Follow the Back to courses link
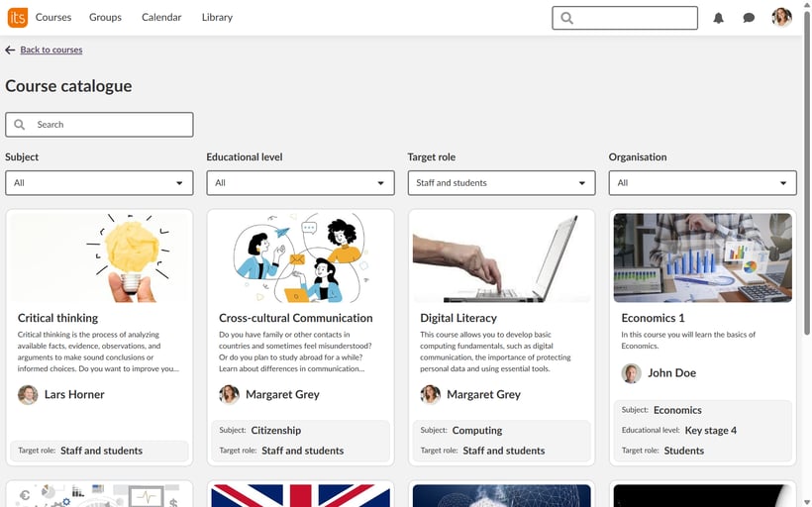812x507 pixels. [x=51, y=50]
